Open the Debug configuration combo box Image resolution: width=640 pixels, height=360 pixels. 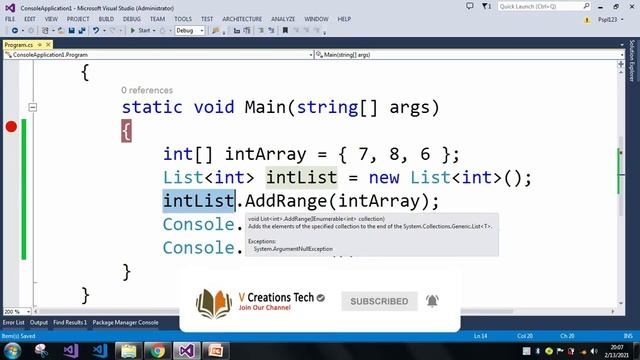[x=190, y=31]
